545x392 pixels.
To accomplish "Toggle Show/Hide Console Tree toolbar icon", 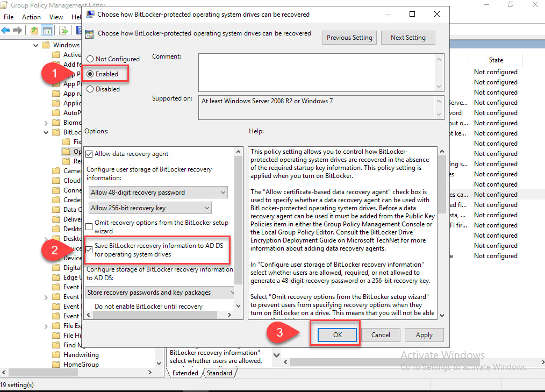I will [x=47, y=31].
